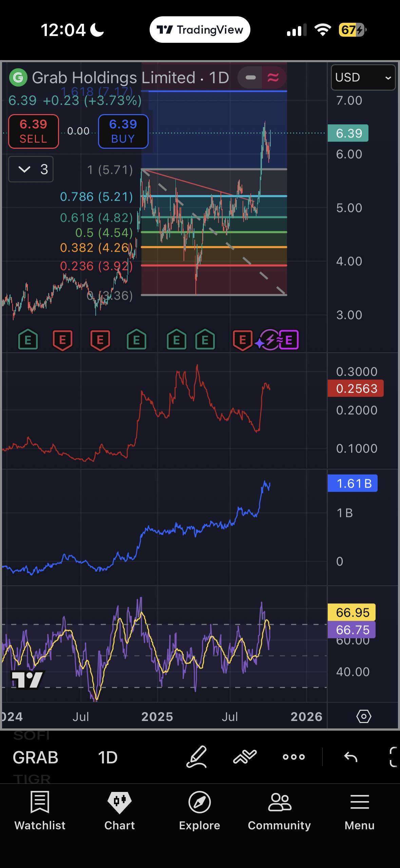
Task: Tap the first green earnings E marker
Action: (28, 340)
